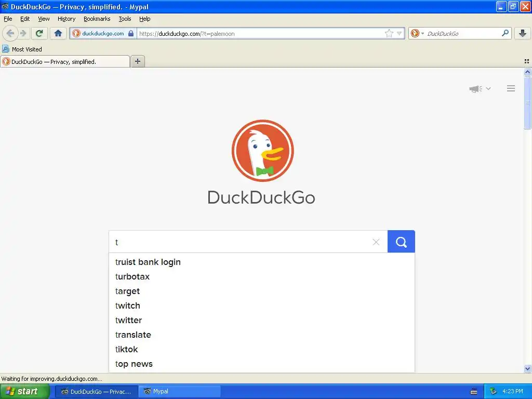Open a new tab with the plus button
532x399 pixels.
[x=137, y=61]
